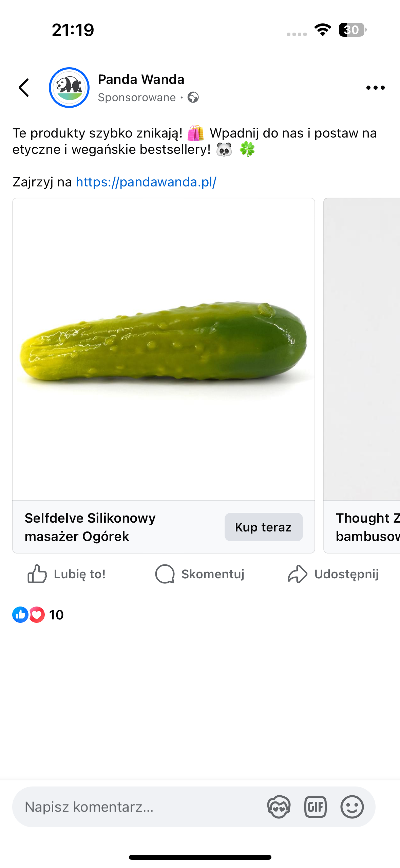Focus the Napisz komentarz comment field
This screenshot has width=400, height=868.
coord(136,807)
